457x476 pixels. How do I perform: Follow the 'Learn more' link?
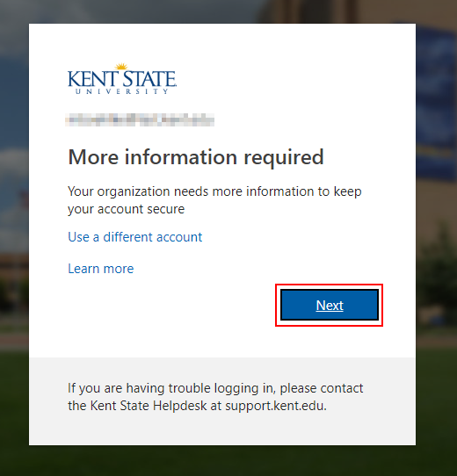coord(100,269)
